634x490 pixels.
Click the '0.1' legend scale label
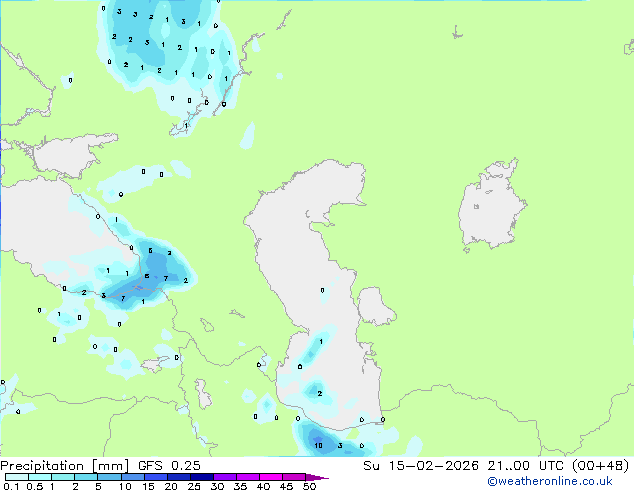tap(11, 486)
